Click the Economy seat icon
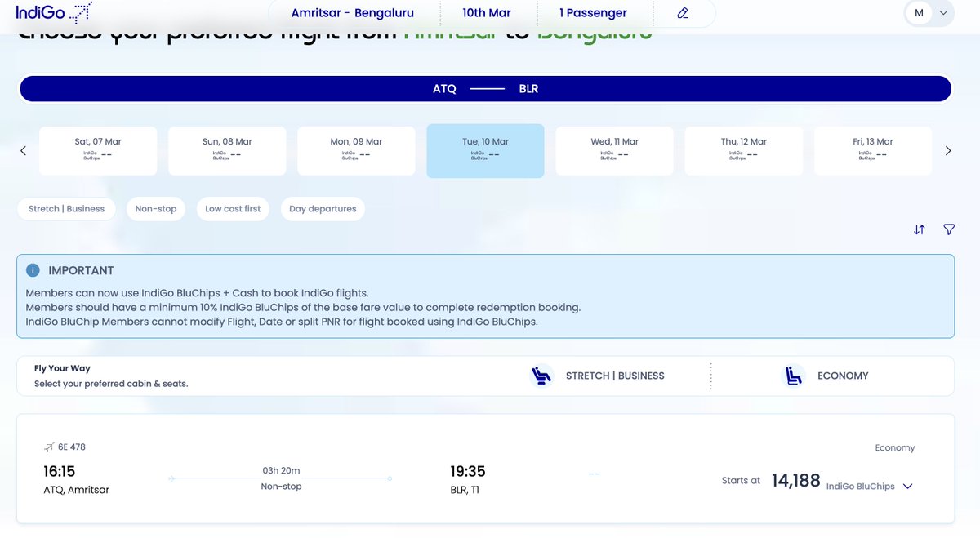 793,376
